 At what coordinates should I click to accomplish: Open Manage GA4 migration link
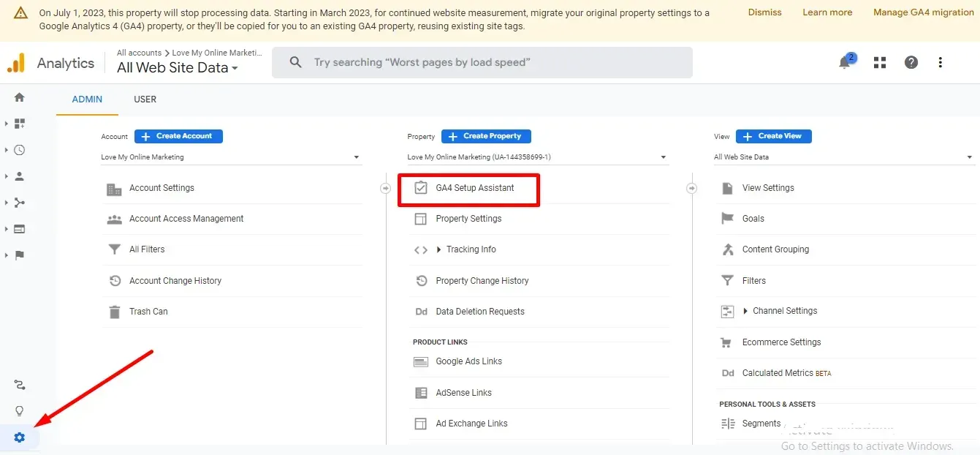click(x=924, y=12)
